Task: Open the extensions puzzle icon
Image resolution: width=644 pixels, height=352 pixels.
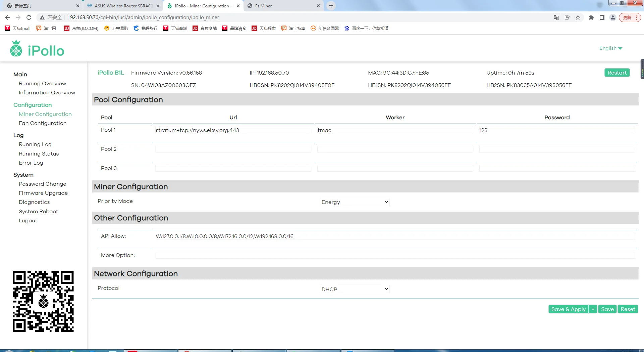Action: tap(591, 17)
